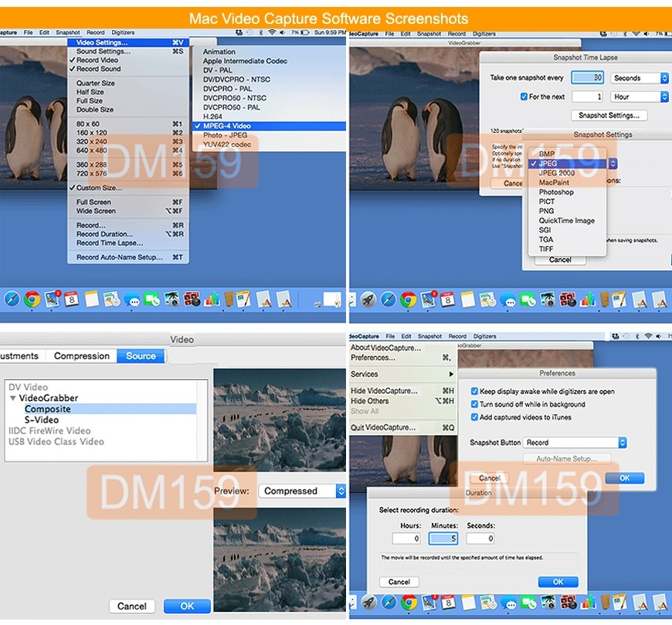Open Notes in the Video Settings menu screenshot's dock

click(x=92, y=299)
